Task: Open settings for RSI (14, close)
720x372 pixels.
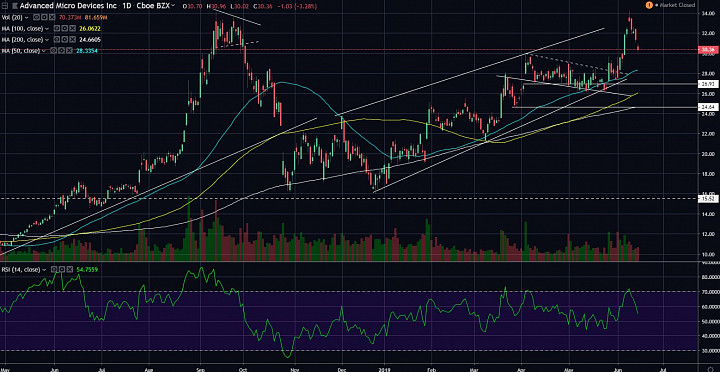Action: pyautogui.click(x=62, y=269)
